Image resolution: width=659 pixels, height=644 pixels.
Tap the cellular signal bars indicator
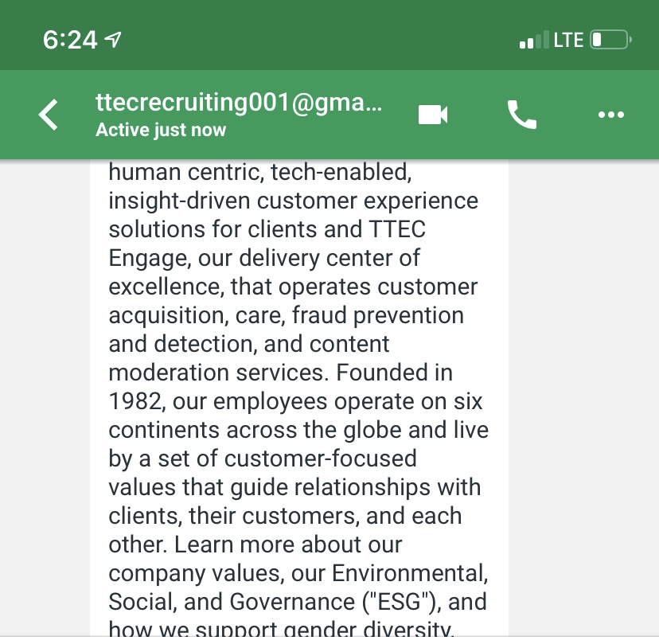tap(534, 40)
